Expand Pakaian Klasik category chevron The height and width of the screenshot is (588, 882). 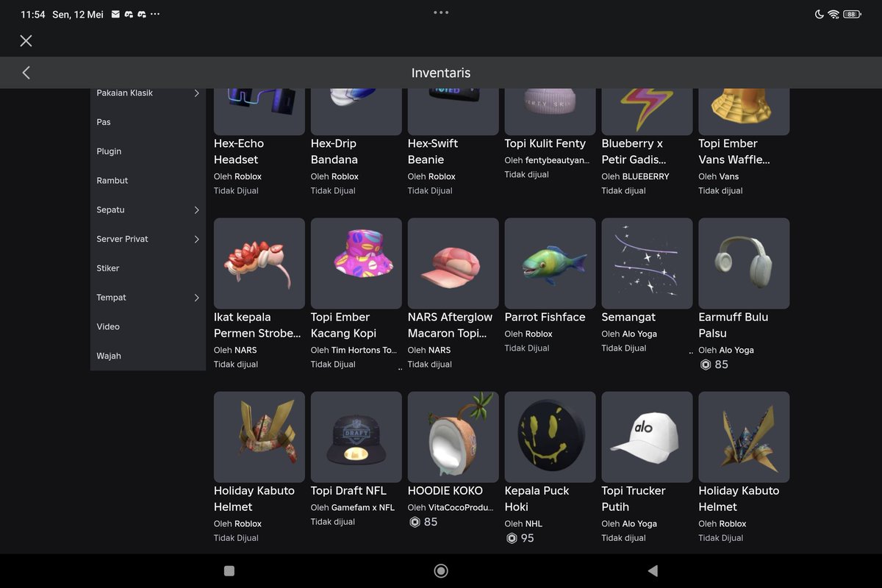[196, 93]
